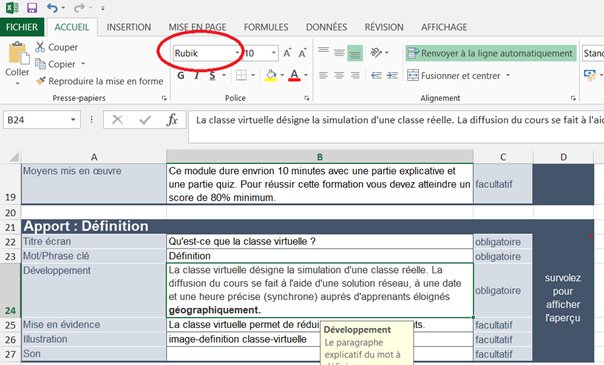Decrease indent in cell
Screen dimensions: 604x365
click(x=376, y=75)
